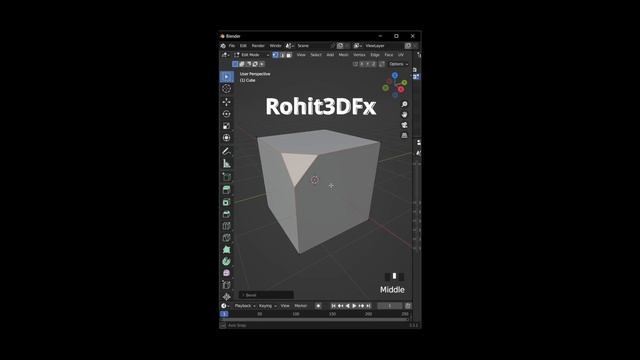Toggle mirror Z axis option

[x=373, y=64]
